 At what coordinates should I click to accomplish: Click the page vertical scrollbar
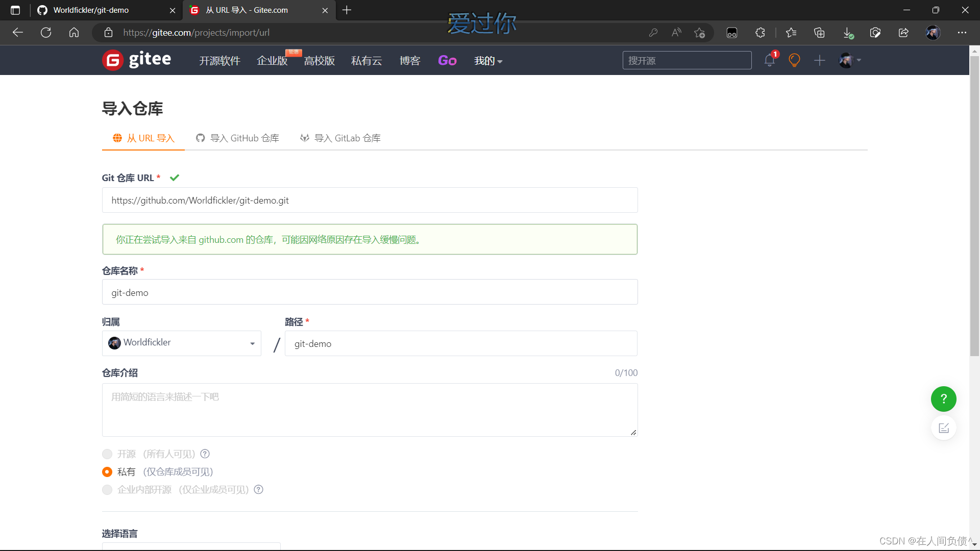(974, 206)
